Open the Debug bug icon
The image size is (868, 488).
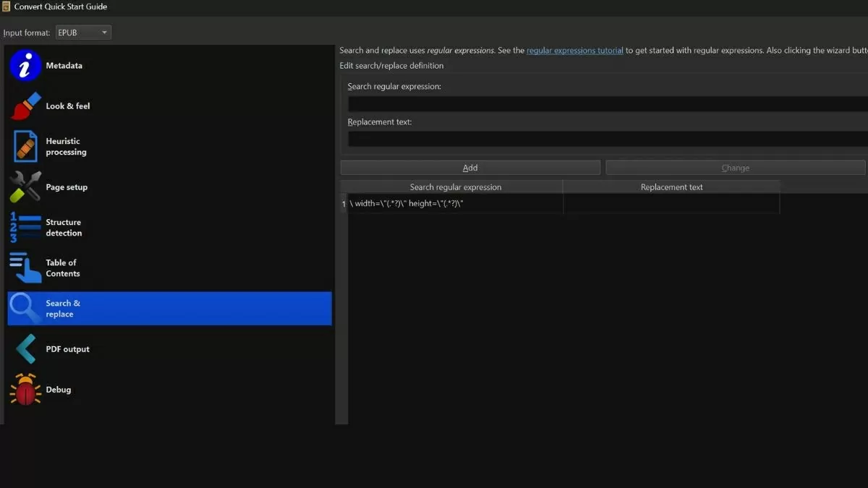click(25, 390)
